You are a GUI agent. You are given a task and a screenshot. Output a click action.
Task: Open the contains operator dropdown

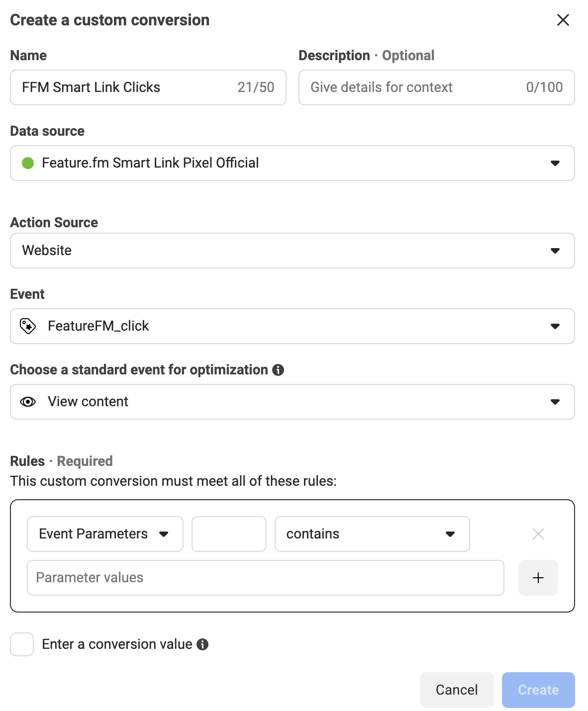pyautogui.click(x=372, y=534)
